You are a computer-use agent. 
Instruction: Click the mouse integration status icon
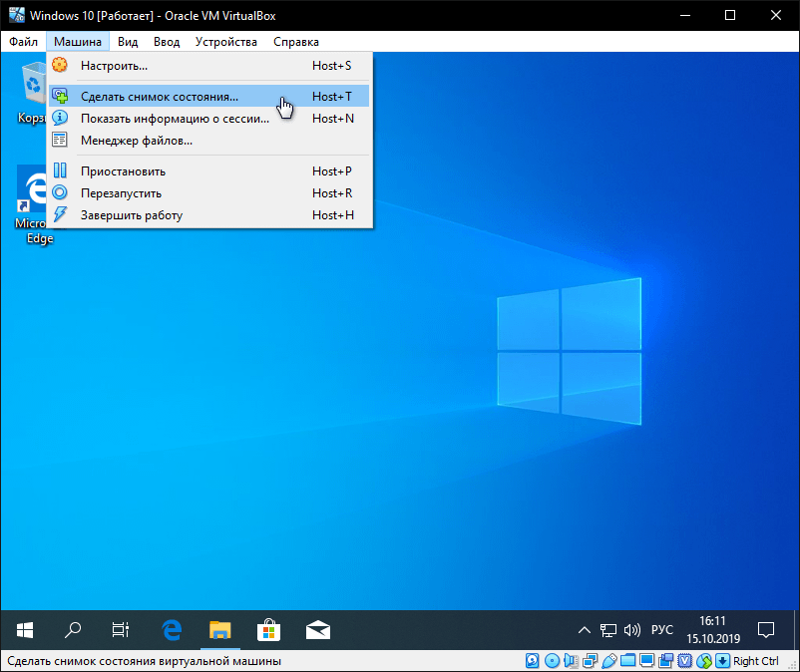703,661
